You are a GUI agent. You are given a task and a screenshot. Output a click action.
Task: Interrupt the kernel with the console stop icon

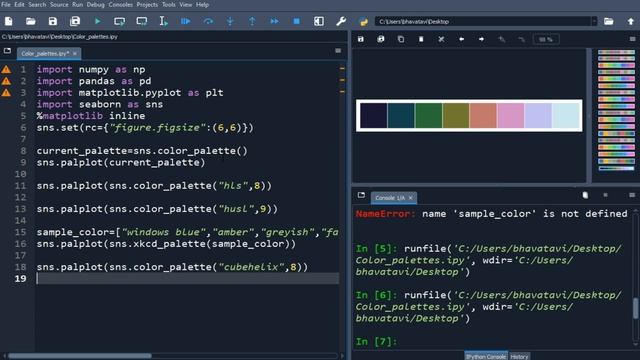pyautogui.click(x=605, y=196)
